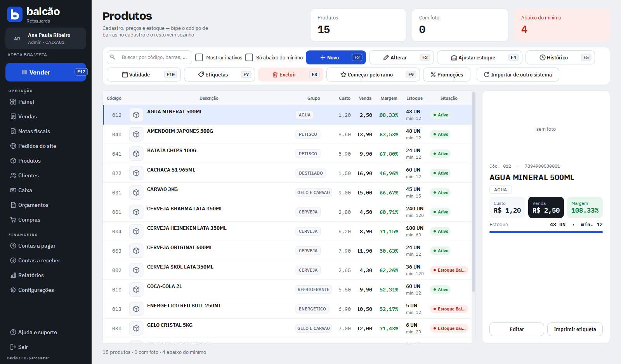This screenshot has width=621, height=364.
Task: Click the Relatórios chart icon
Action: pos(13,275)
